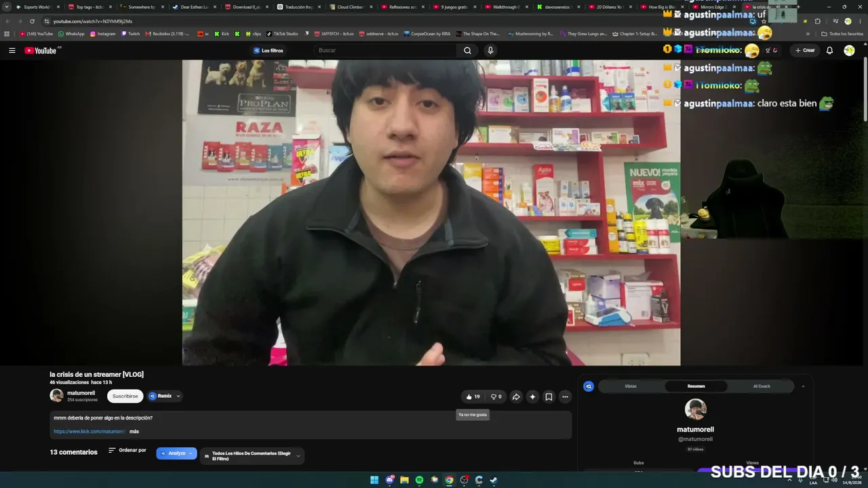Open the Kick bookmark

[221, 34]
